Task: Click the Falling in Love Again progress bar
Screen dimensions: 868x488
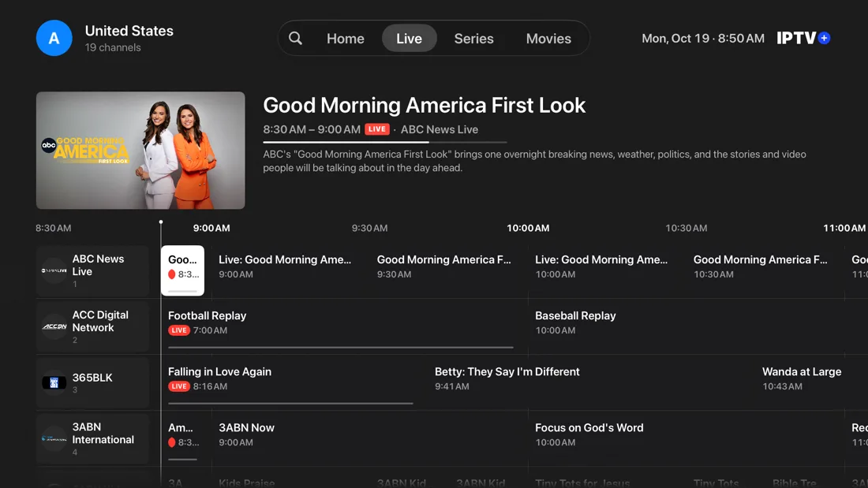Action: 290,404
